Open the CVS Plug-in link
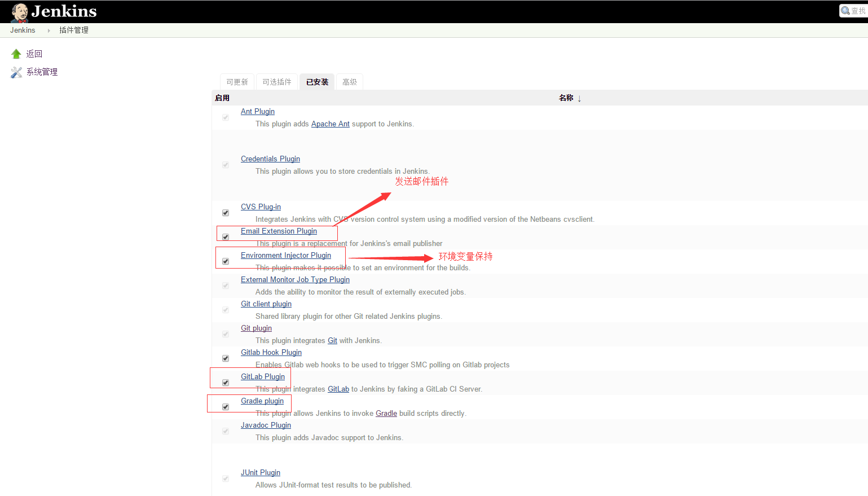The image size is (868, 496). point(261,207)
